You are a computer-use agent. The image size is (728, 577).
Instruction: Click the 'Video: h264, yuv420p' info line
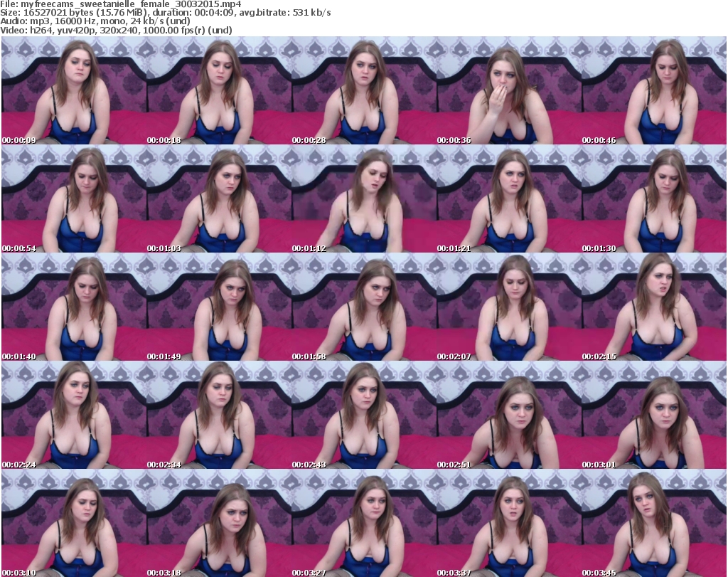[x=116, y=30]
